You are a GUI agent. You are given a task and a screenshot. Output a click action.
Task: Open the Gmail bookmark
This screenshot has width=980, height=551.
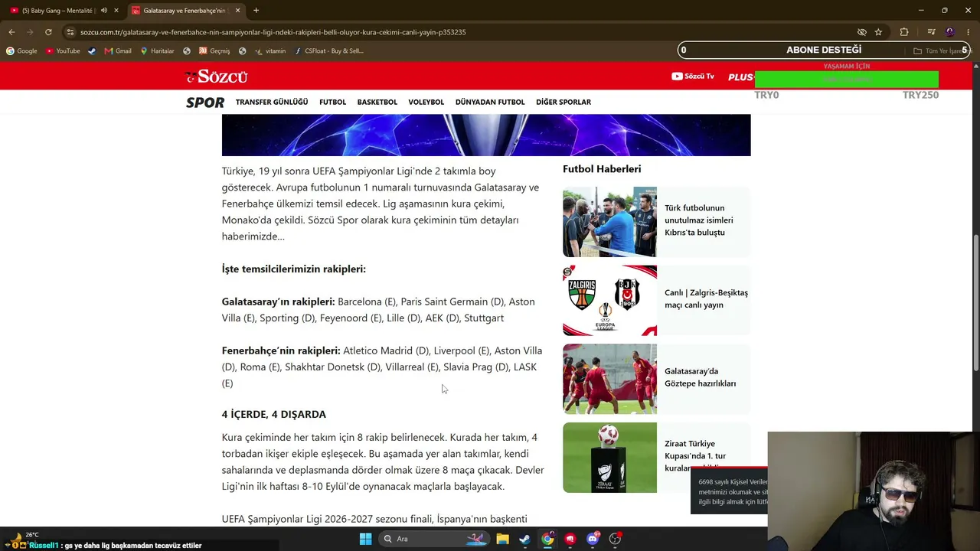pos(118,51)
